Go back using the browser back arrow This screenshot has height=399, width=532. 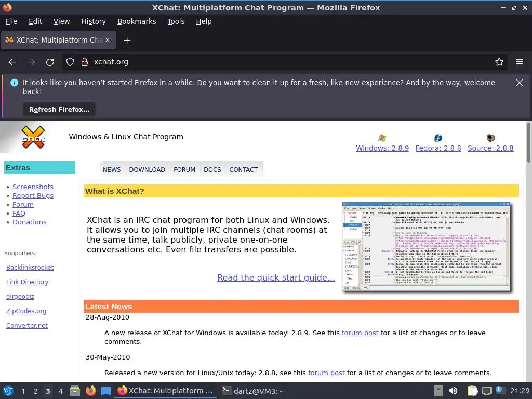tap(12, 62)
